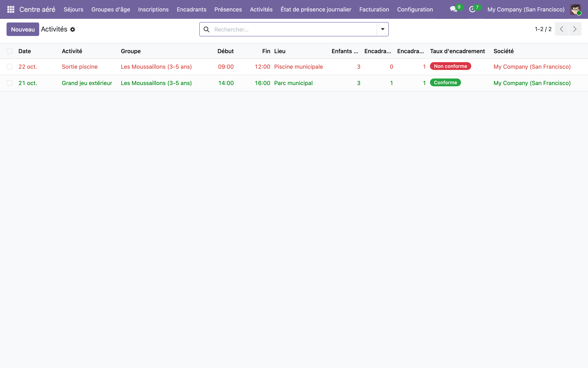This screenshot has width=588, height=368.
Task: Click the Nouveau button
Action: 23,29
